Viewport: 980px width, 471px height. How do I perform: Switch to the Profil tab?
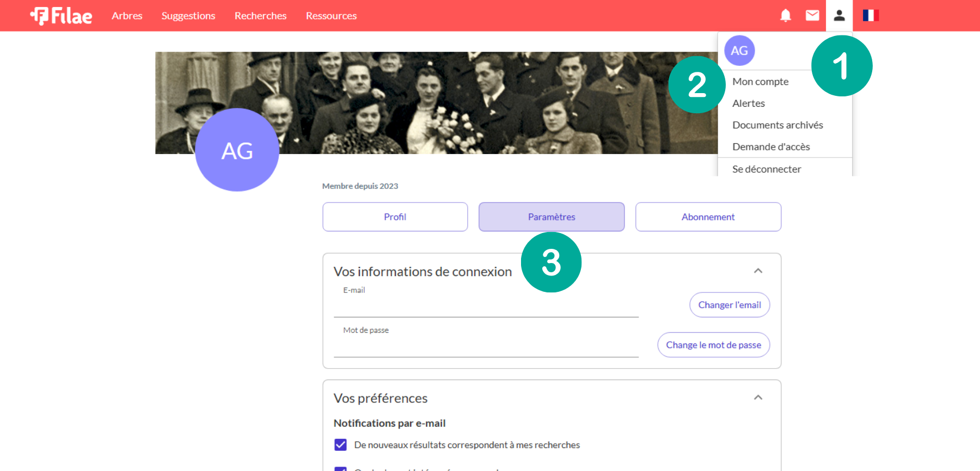pyautogui.click(x=395, y=217)
